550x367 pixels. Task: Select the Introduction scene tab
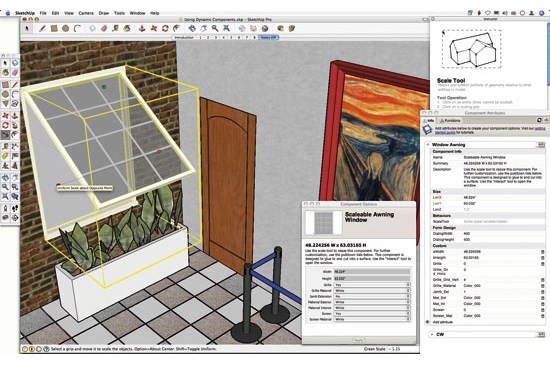184,37
